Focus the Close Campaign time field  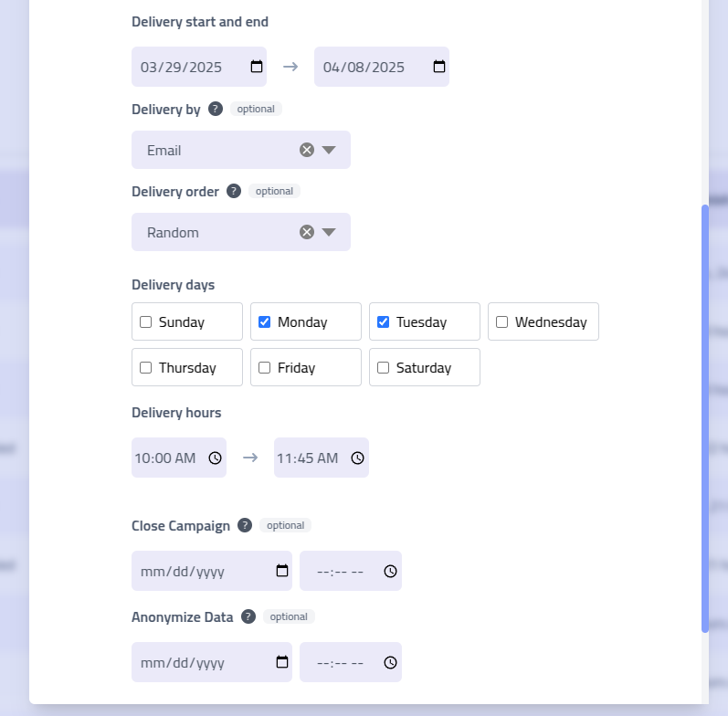pyautogui.click(x=351, y=571)
